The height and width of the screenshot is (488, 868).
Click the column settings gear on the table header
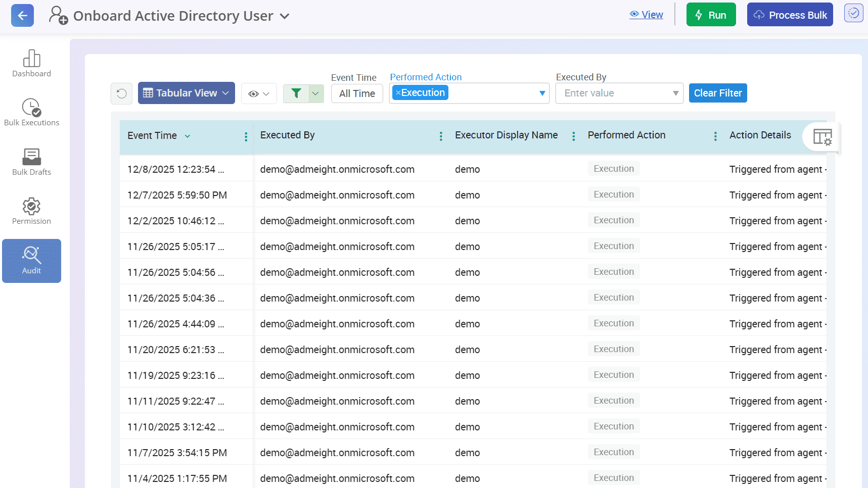tap(821, 137)
